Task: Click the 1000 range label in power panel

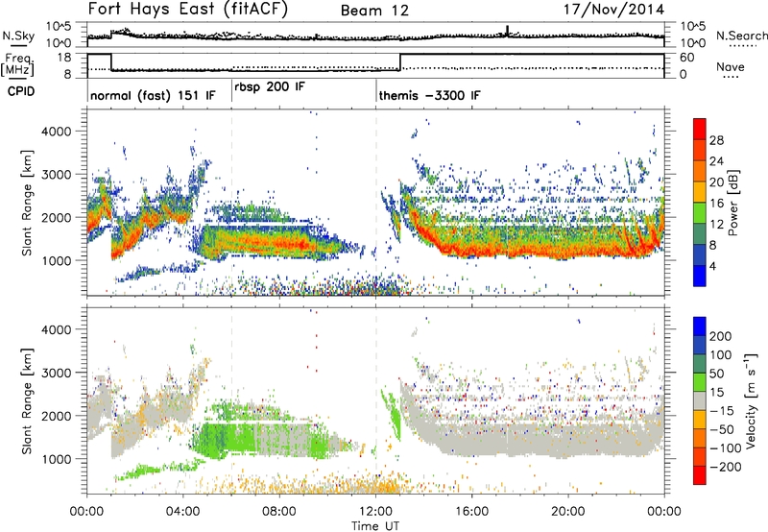Action: pos(57,260)
